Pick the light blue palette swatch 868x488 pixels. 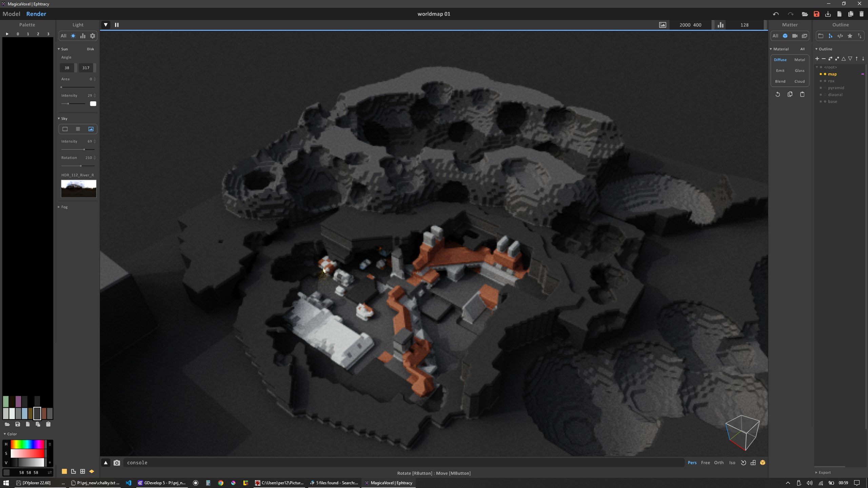pyautogui.click(x=24, y=413)
